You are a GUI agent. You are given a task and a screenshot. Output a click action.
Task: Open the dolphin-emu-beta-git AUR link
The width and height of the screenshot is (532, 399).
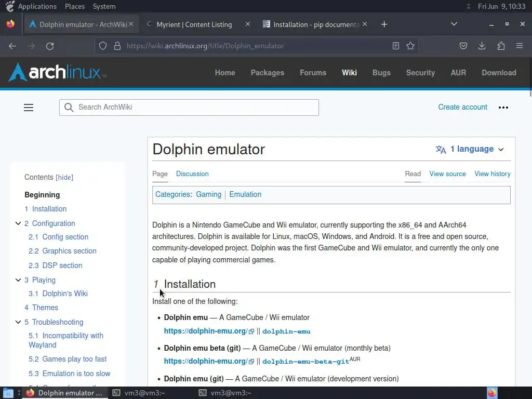[305, 362]
